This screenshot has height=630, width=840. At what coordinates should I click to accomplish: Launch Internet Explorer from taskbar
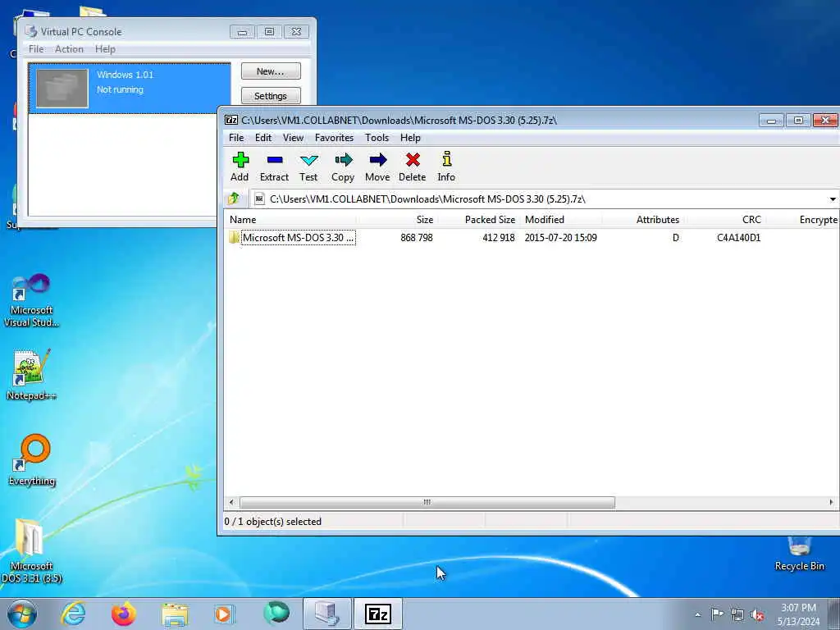pos(73,614)
